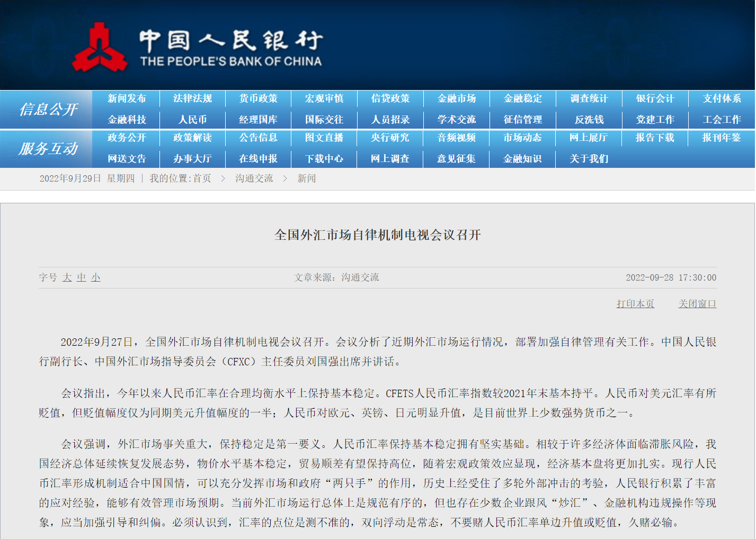Go to 金融科技 page
The image size is (756, 539).
[127, 120]
